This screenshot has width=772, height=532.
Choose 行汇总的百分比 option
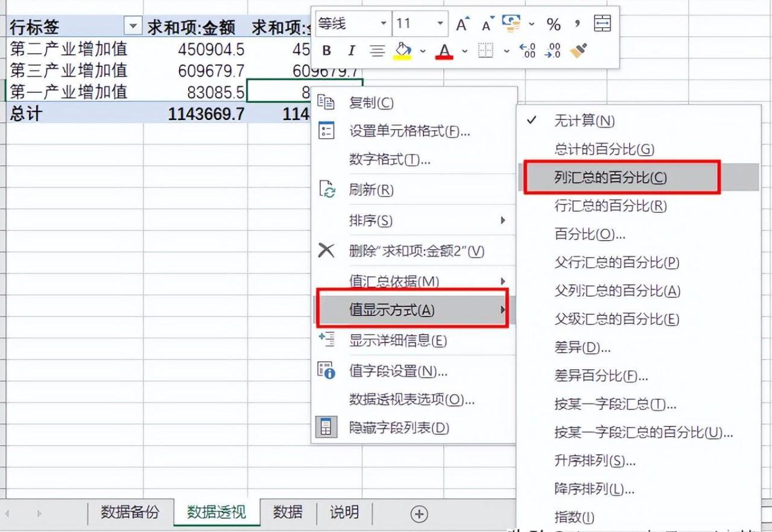click(639, 206)
